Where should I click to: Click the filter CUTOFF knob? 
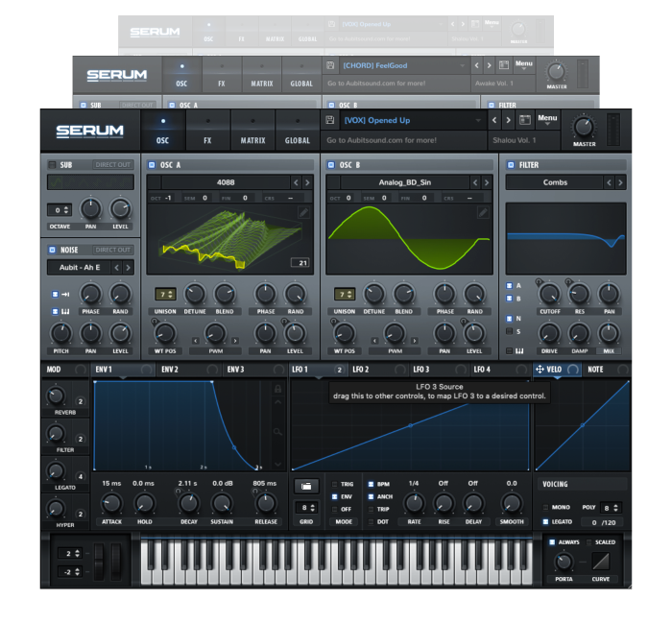coord(549,294)
